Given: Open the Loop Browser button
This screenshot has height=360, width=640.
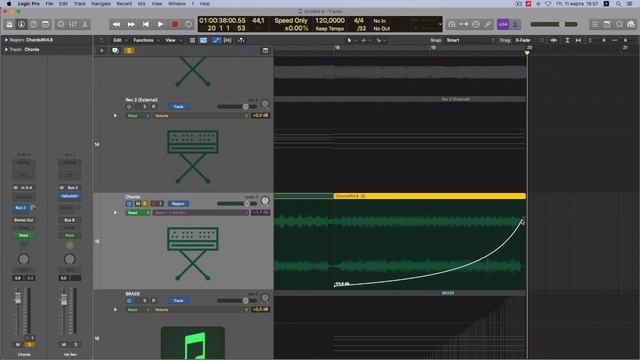Looking at the screenshot, I should (x=619, y=24).
